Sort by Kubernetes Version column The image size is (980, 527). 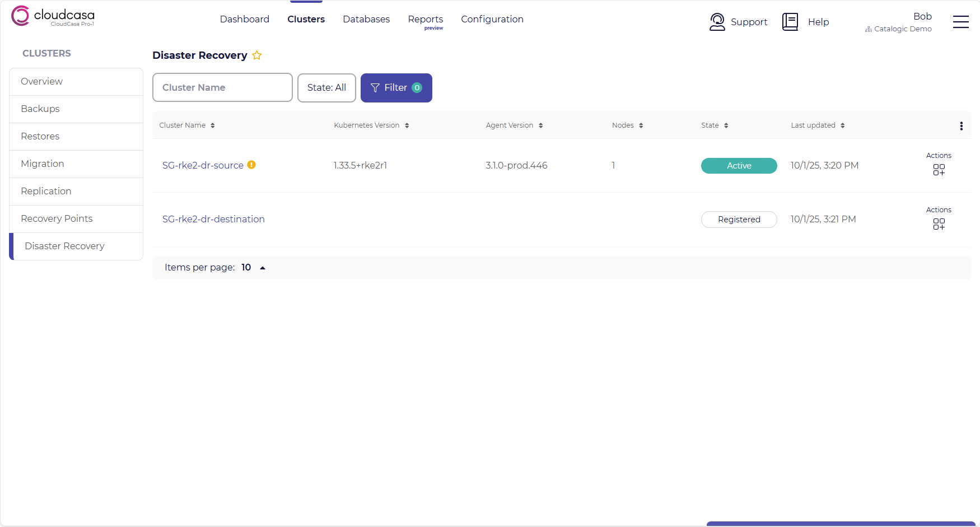click(x=407, y=125)
